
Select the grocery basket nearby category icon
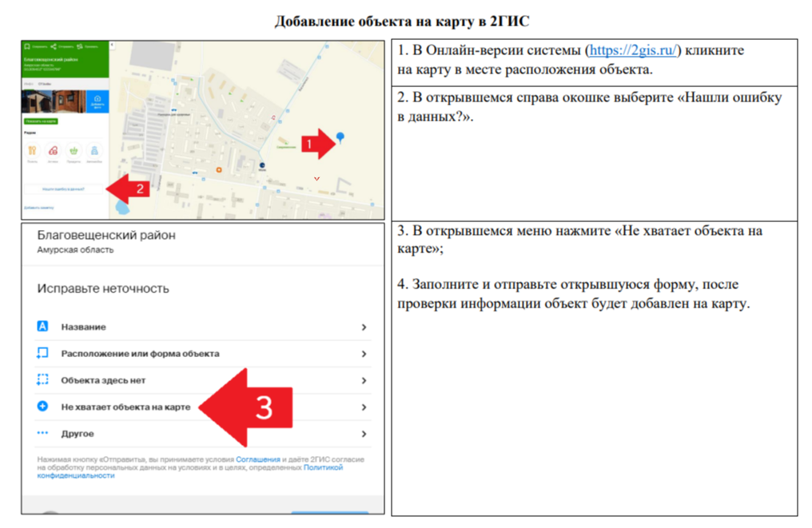point(74,151)
